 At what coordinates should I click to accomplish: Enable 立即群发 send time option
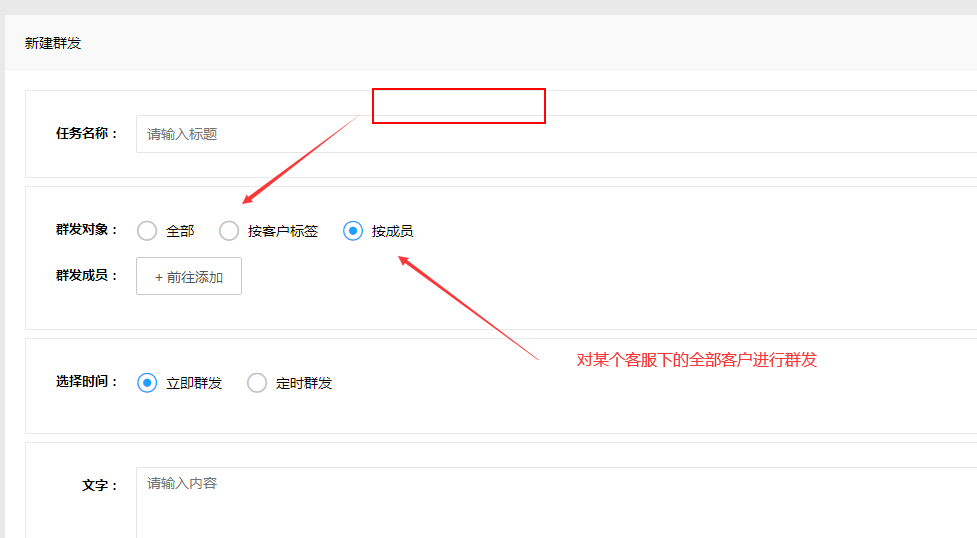[147, 383]
